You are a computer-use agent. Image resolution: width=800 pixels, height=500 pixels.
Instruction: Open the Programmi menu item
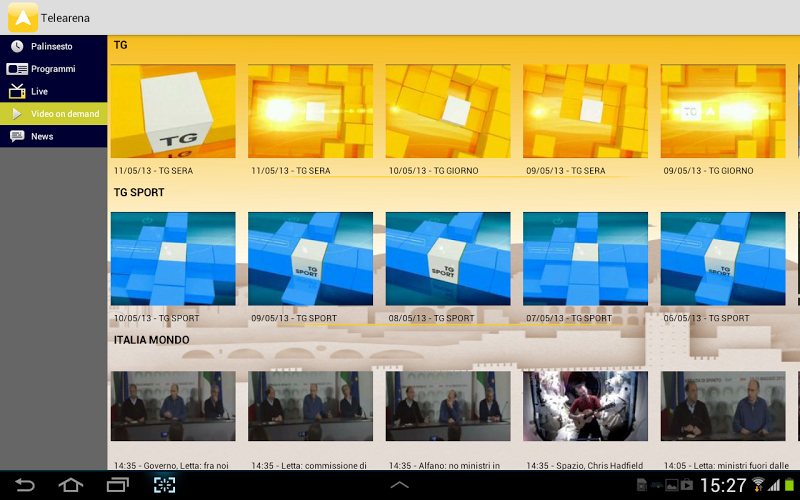54,69
